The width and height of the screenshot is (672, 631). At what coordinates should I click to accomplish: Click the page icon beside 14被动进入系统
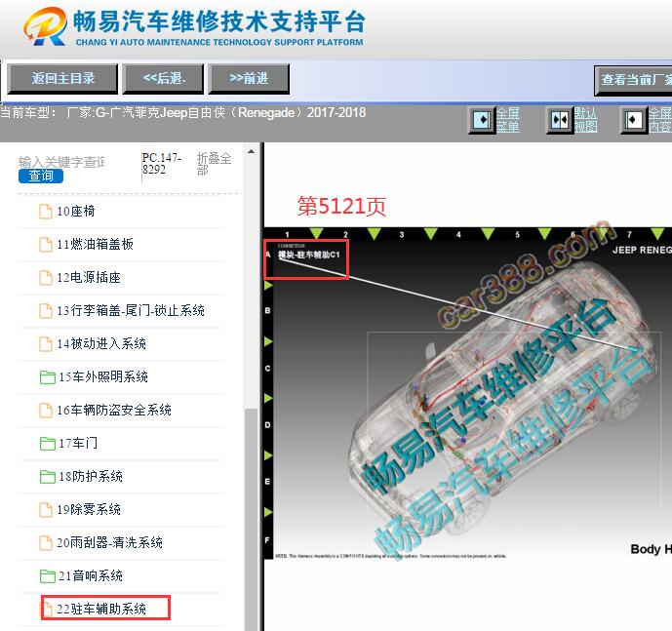tap(46, 344)
